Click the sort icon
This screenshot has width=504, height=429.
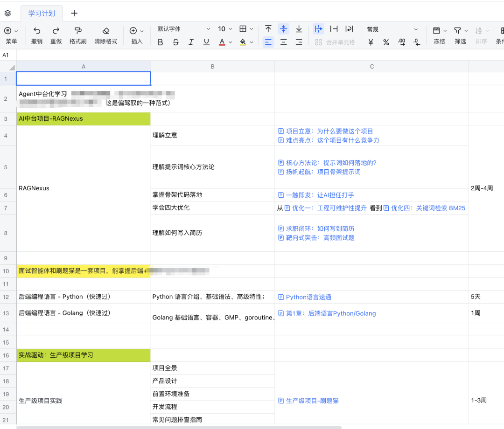(x=479, y=30)
